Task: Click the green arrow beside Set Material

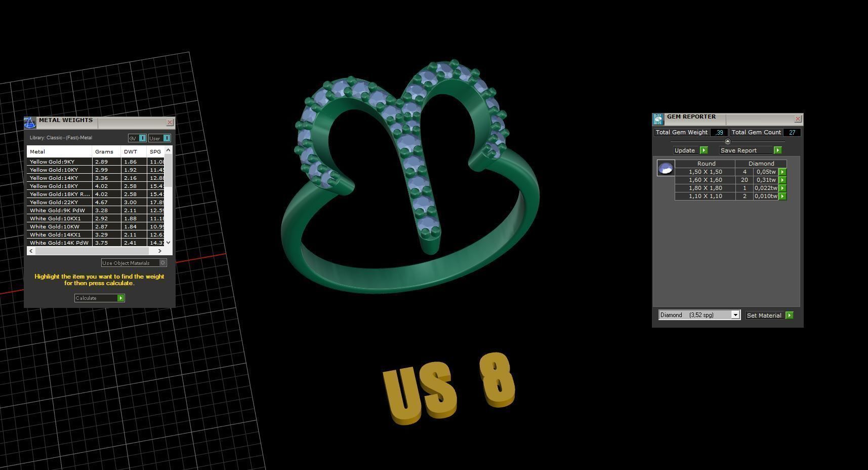Action: [790, 315]
